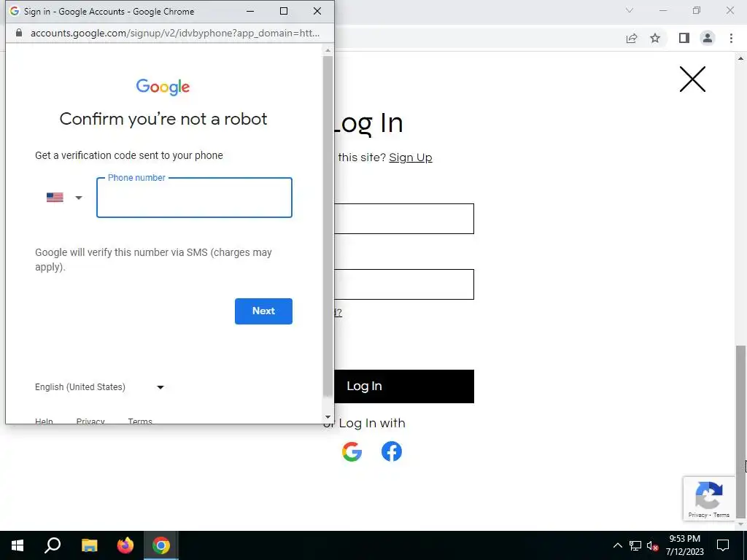Sign in with the Google logo icon

click(x=352, y=451)
